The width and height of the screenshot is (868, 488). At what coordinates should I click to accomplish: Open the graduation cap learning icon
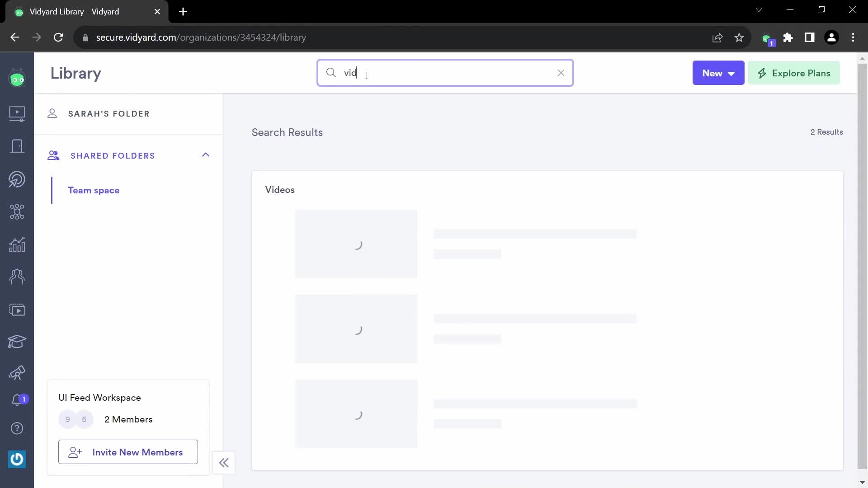(17, 342)
